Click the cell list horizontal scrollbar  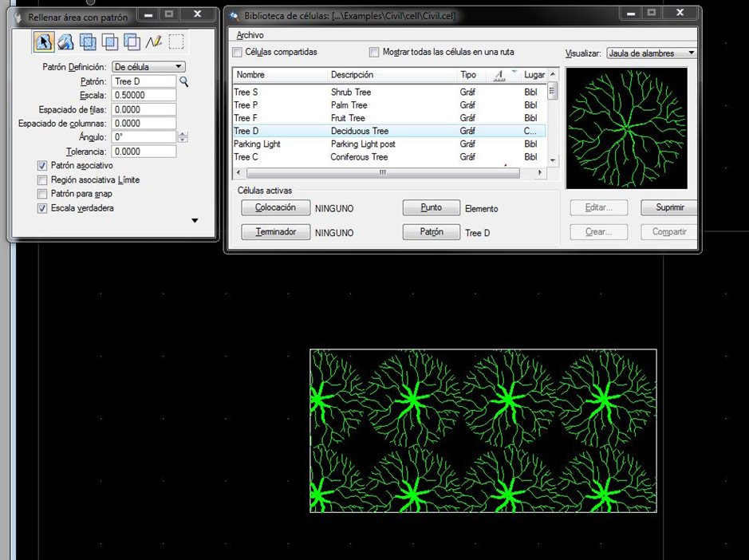pyautogui.click(x=383, y=172)
